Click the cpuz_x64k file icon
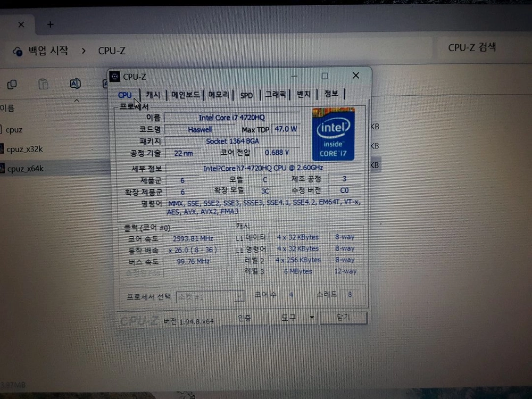Image resolution: width=532 pixels, height=399 pixels. tap(2, 168)
